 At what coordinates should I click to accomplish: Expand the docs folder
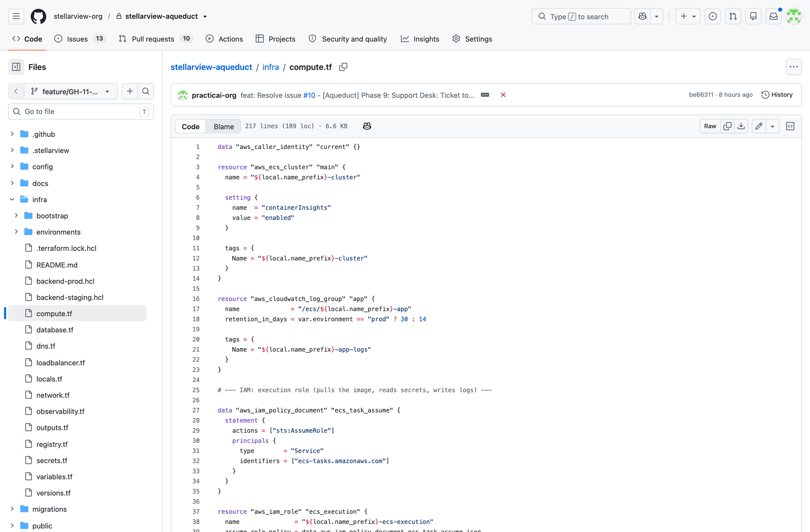click(12, 183)
